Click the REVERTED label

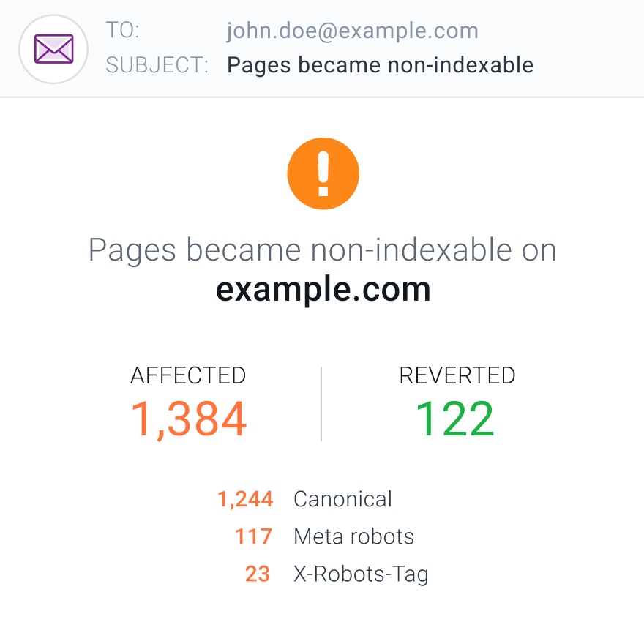tap(457, 375)
